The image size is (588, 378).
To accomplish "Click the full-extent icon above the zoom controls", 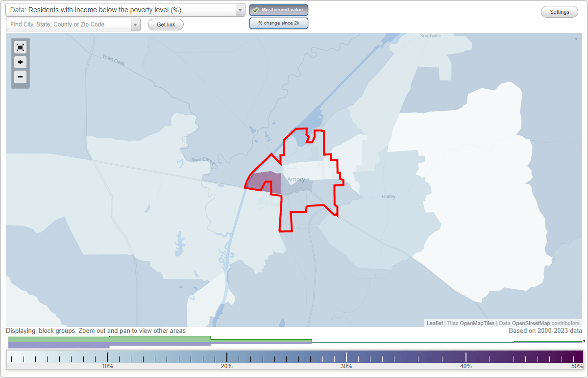I will click(20, 47).
